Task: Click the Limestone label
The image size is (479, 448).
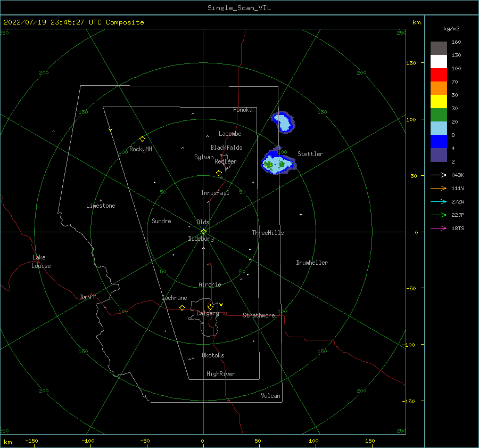Action: (101, 206)
